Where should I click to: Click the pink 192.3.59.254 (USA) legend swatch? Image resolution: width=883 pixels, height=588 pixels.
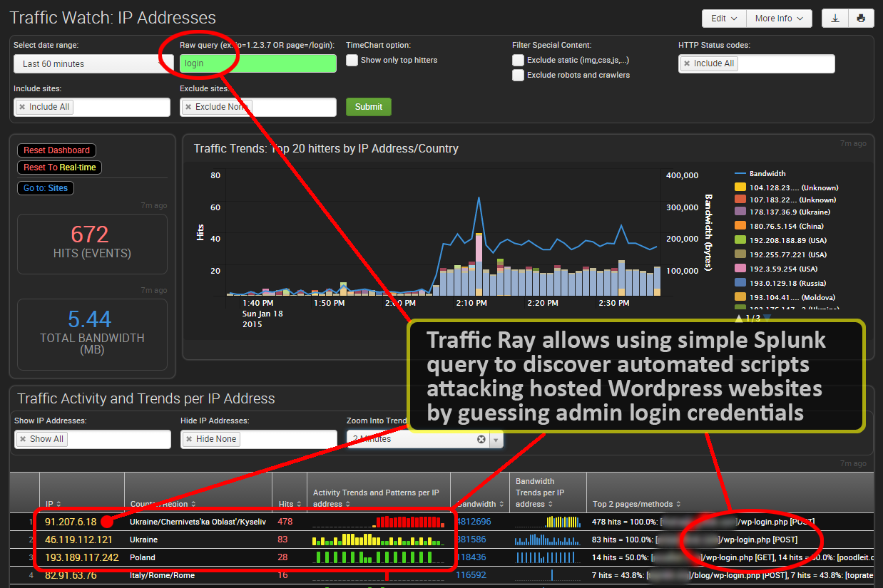click(740, 269)
